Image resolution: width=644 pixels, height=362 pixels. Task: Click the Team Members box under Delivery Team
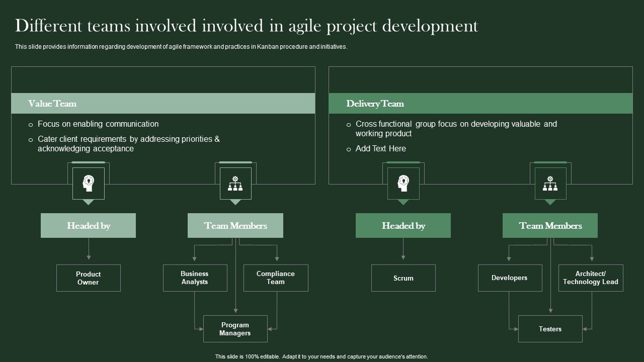click(550, 226)
